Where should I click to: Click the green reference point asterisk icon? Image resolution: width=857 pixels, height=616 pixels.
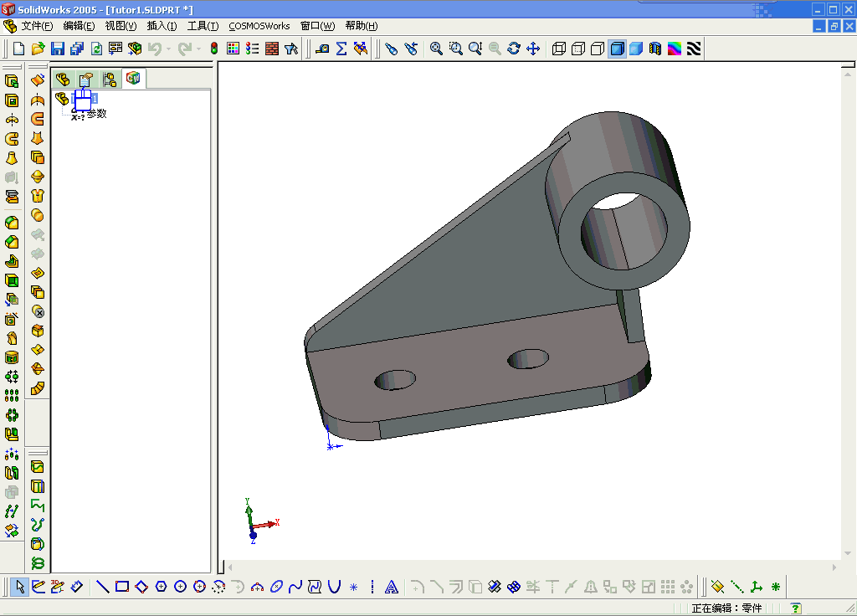(776, 587)
